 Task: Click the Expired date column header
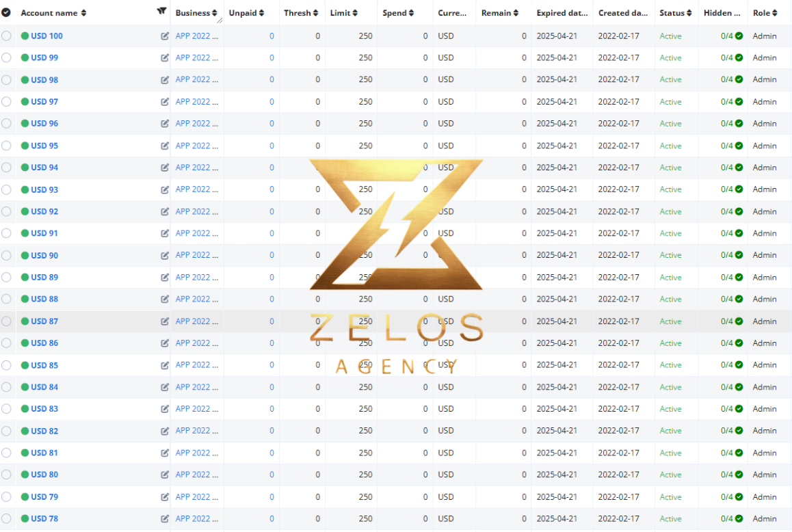(x=562, y=13)
